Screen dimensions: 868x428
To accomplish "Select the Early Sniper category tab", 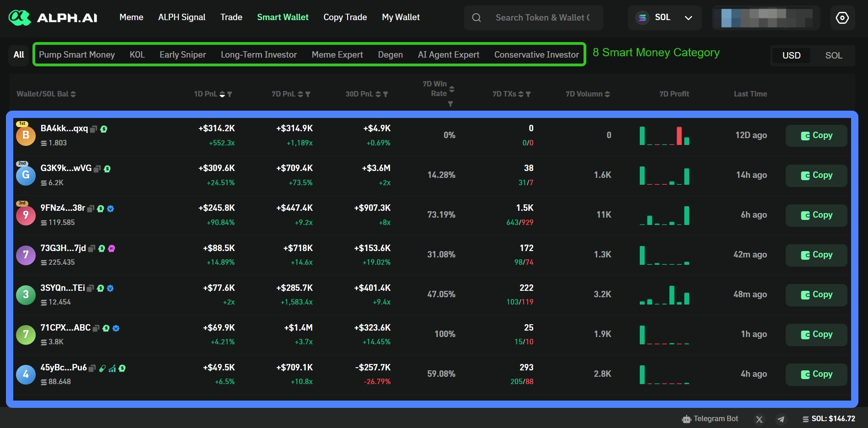I will (182, 55).
